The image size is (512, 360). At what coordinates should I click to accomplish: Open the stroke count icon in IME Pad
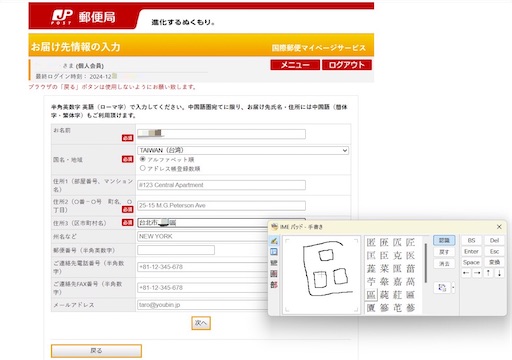coord(274,274)
